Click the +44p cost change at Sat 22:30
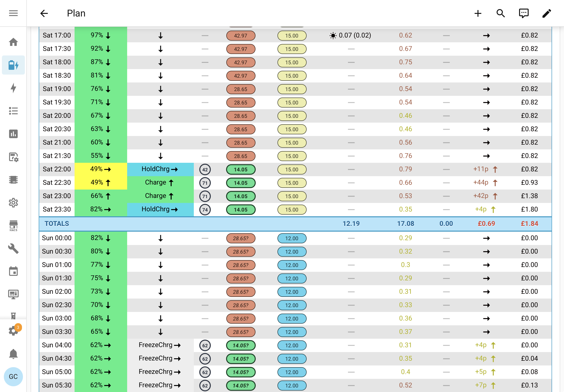The width and height of the screenshot is (564, 392). point(485,182)
